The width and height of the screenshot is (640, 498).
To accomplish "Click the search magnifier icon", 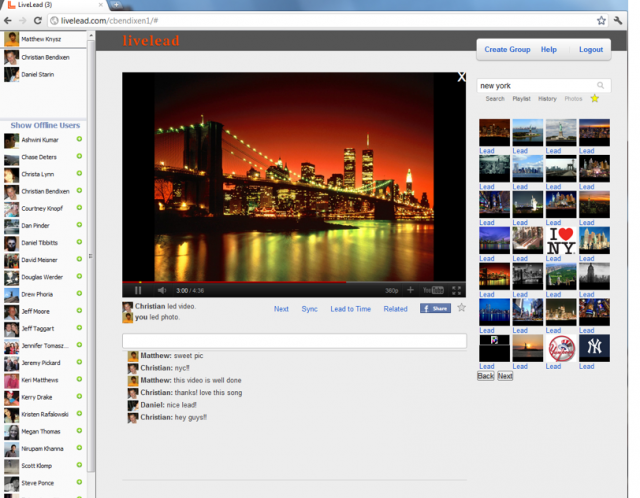I will pos(600,85).
